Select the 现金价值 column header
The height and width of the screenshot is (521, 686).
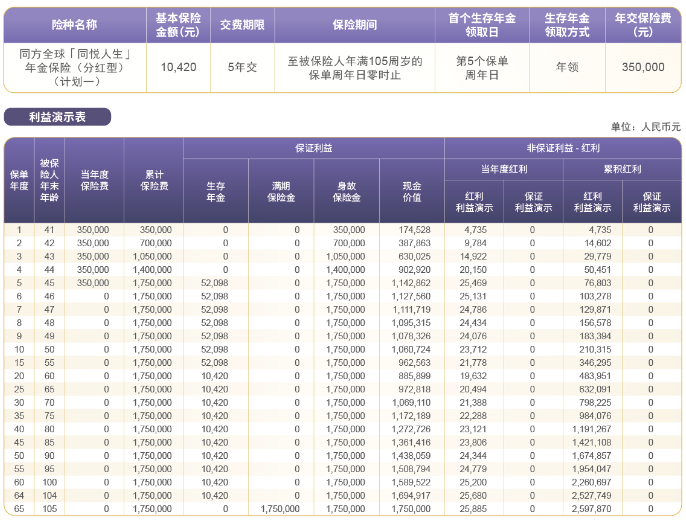point(411,191)
